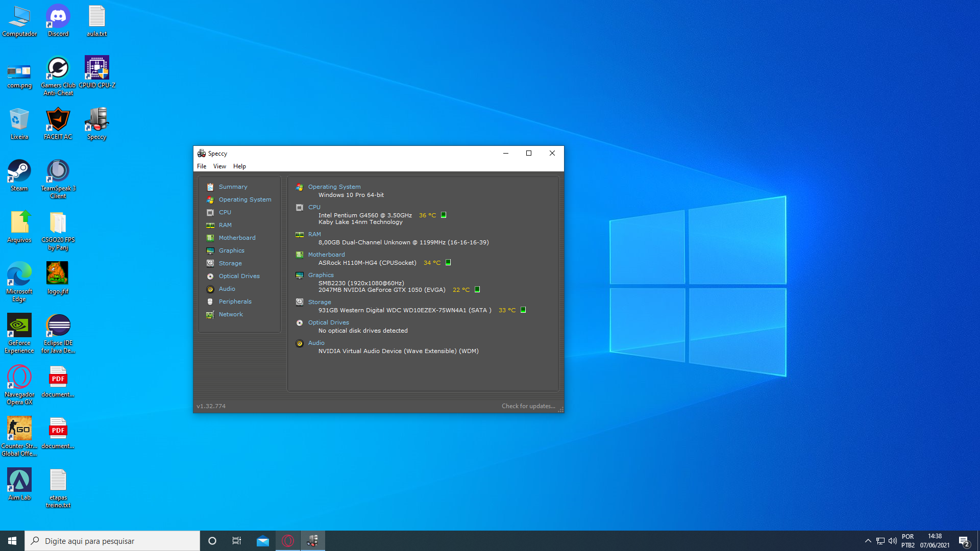Click the Windows flag icon beside Operating System heading
This screenshot has height=551, width=980.
pos(300,187)
